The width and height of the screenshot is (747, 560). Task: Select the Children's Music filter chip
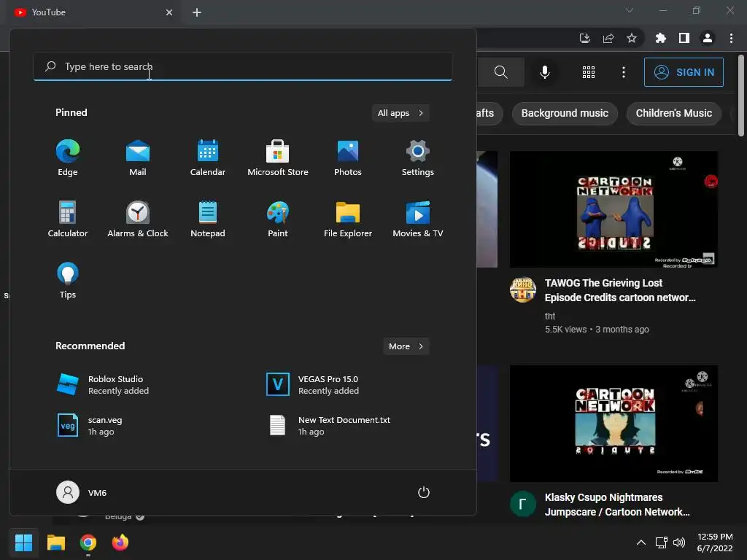point(673,113)
